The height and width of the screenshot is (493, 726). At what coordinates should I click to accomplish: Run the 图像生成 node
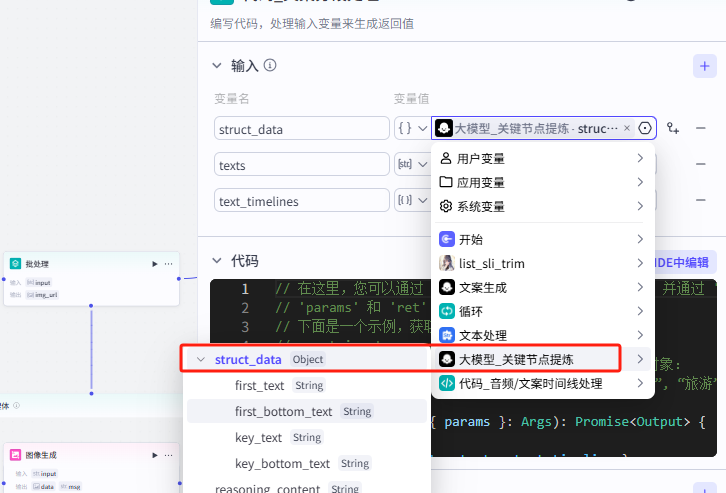pyautogui.click(x=155, y=455)
